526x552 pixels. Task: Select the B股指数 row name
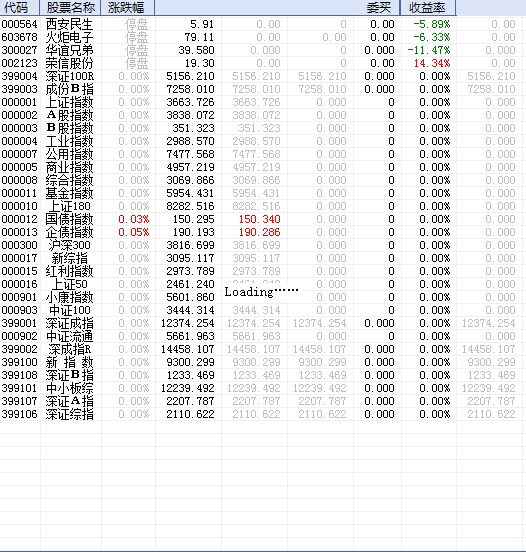(69, 128)
